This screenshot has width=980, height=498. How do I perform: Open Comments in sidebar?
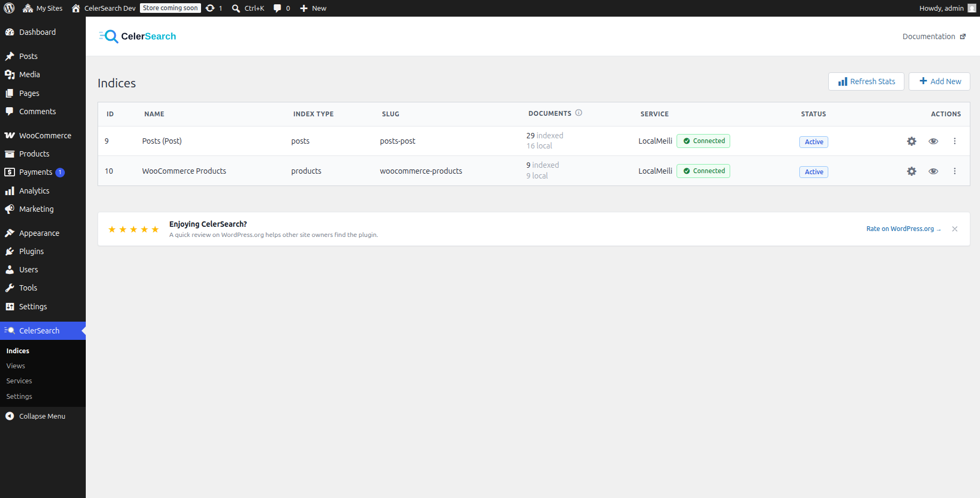click(x=43, y=112)
